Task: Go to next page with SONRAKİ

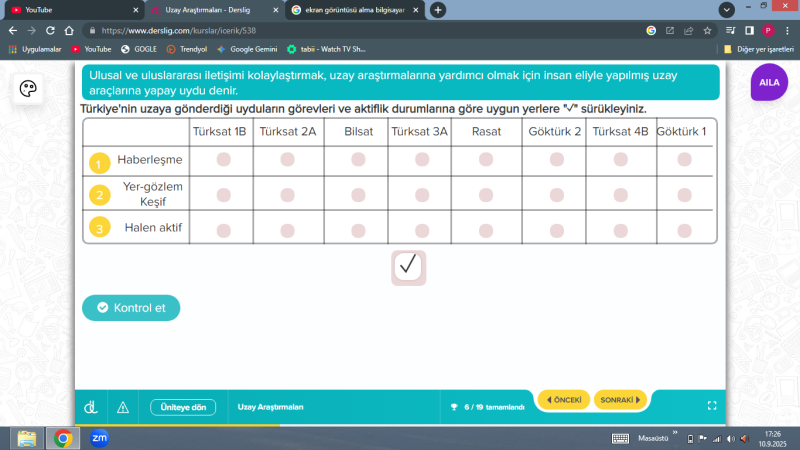Action: click(x=620, y=400)
